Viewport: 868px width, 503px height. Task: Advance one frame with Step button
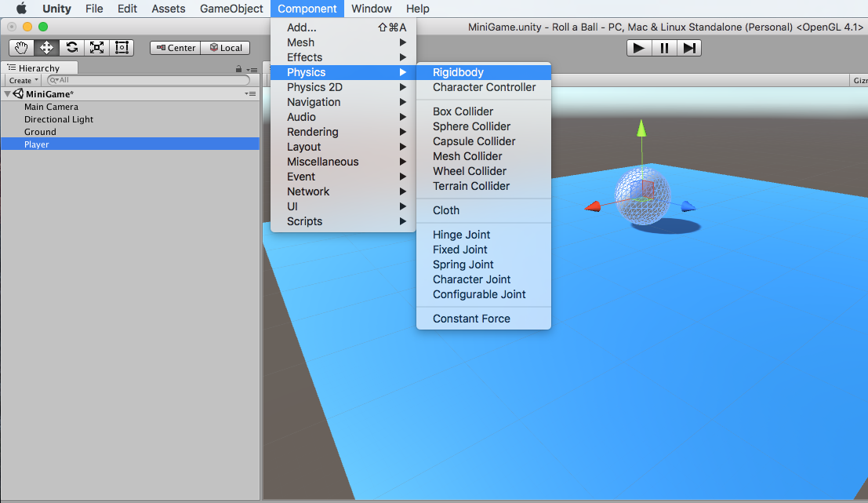[x=689, y=48]
